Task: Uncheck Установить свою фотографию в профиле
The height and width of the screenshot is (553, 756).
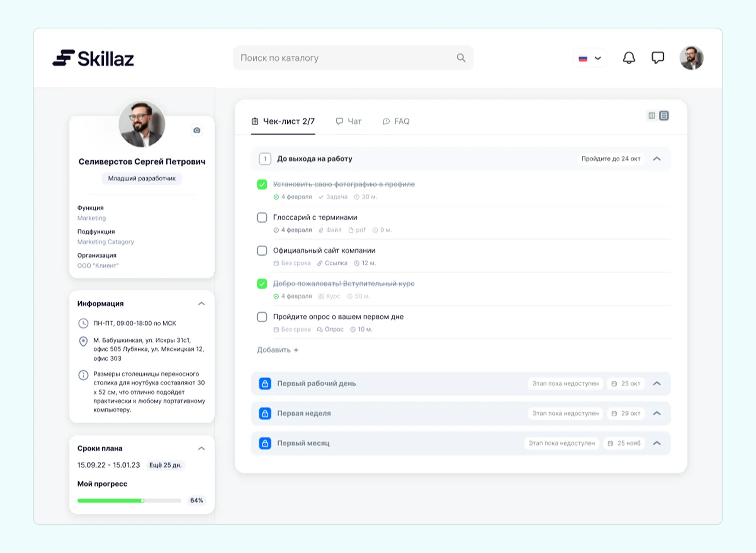Action: [x=262, y=184]
